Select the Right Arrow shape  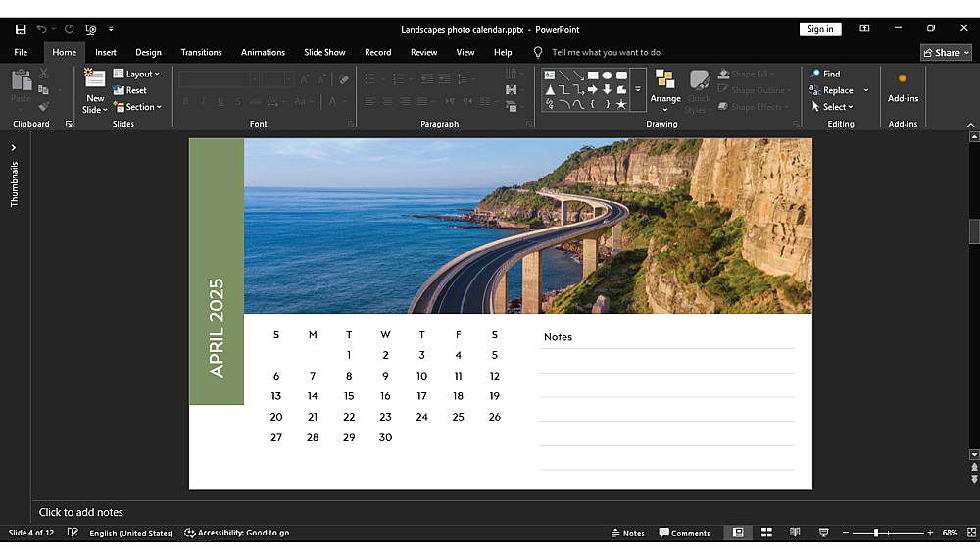[x=593, y=89]
